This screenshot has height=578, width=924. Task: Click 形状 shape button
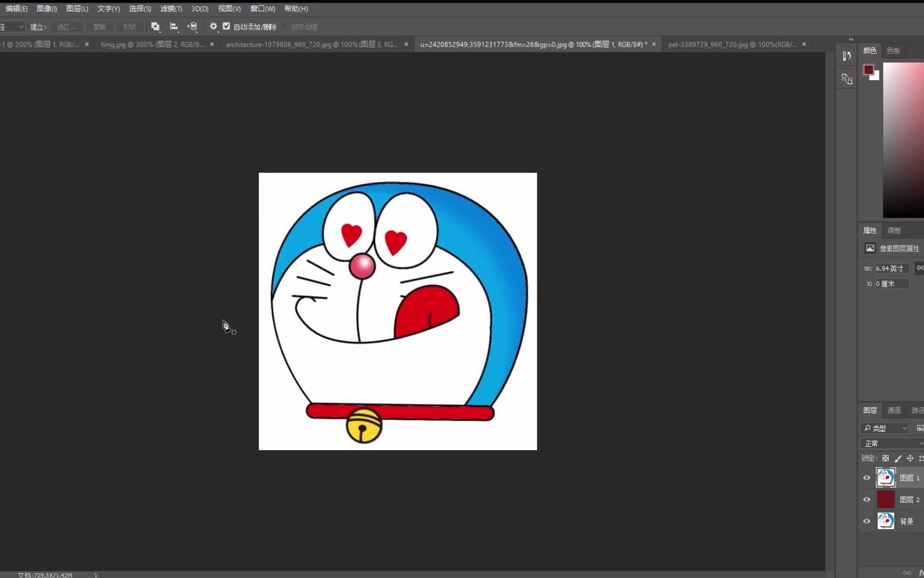129,27
